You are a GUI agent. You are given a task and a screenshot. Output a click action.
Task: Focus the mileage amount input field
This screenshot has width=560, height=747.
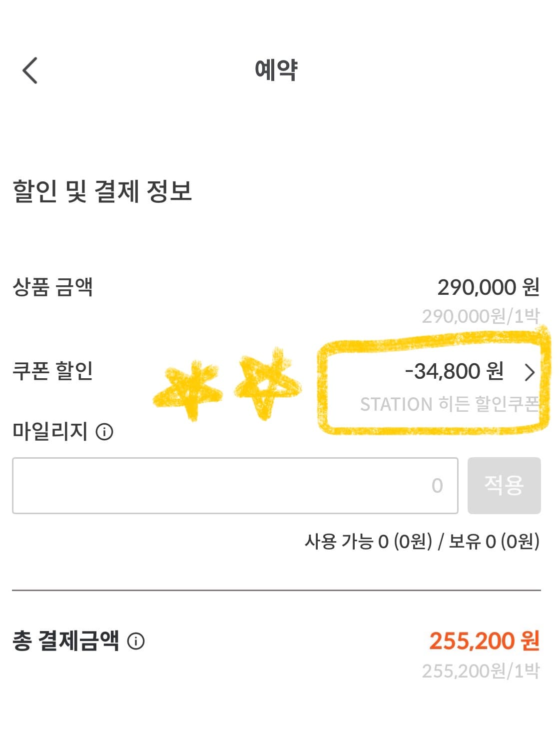tap(235, 485)
